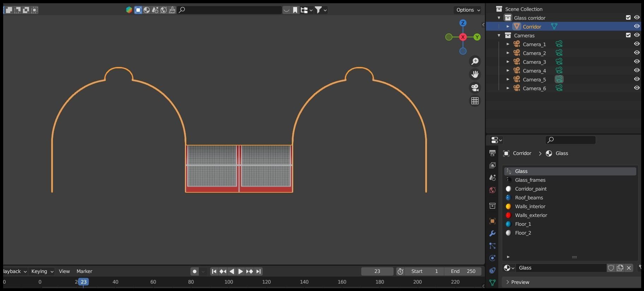Jump to the timeline start frame
Screen dimensions: 644x291
[x=214, y=271]
